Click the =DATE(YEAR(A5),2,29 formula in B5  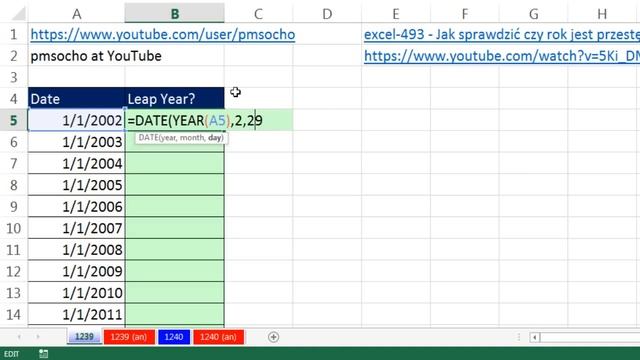195,120
